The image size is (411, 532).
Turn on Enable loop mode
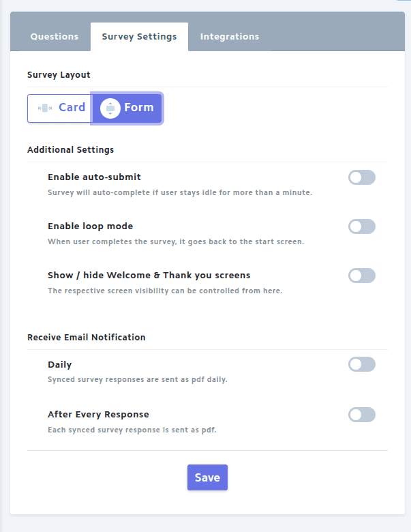pyautogui.click(x=361, y=226)
